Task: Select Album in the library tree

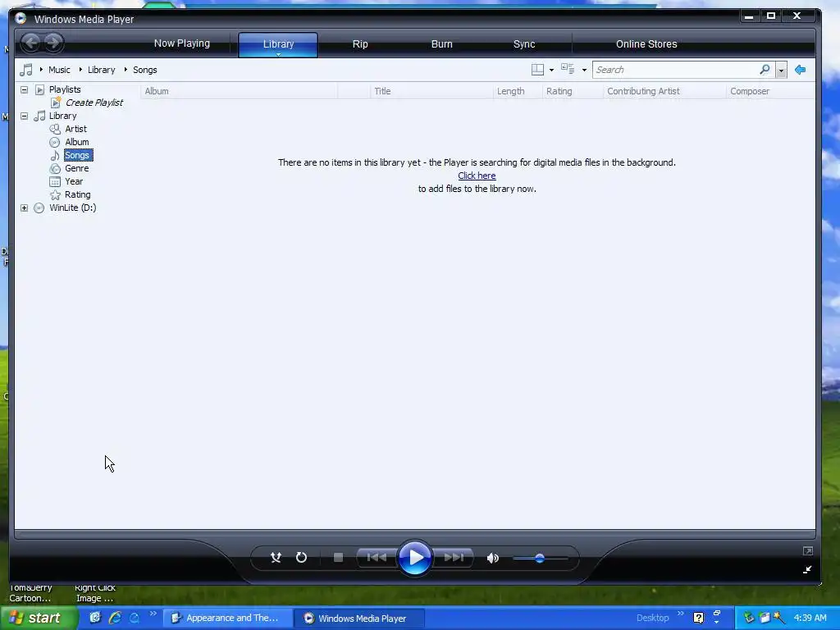Action: pos(76,142)
